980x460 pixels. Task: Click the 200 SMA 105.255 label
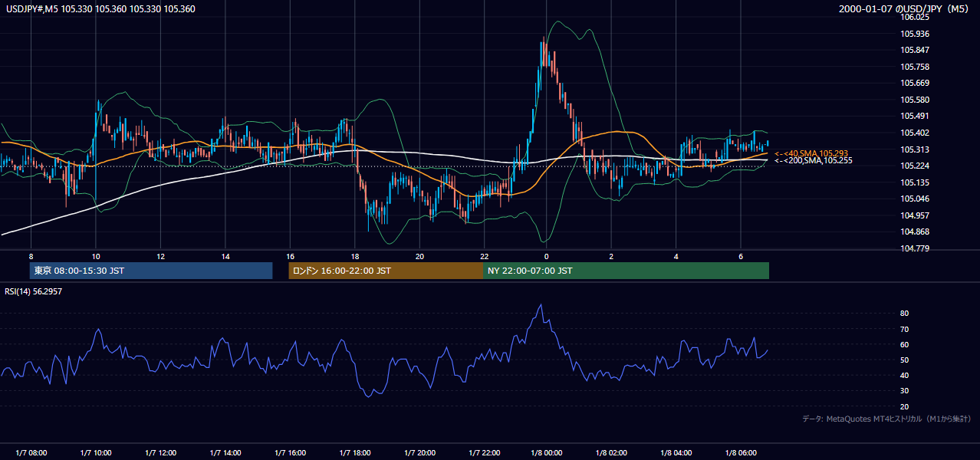tap(813, 160)
